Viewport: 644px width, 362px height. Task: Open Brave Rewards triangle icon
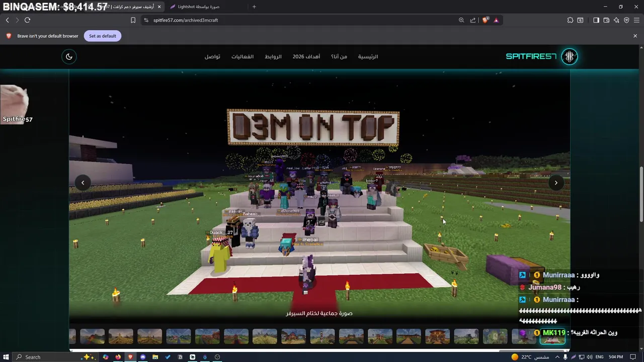(496, 20)
